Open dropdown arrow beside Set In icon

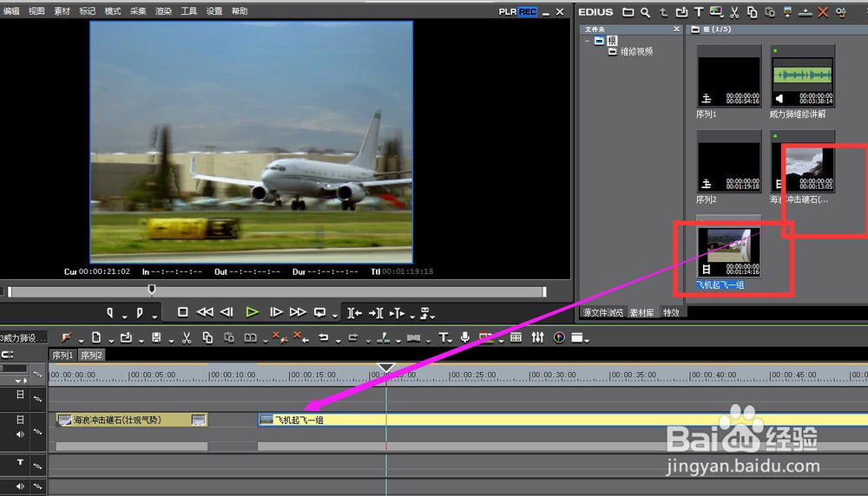124,317
